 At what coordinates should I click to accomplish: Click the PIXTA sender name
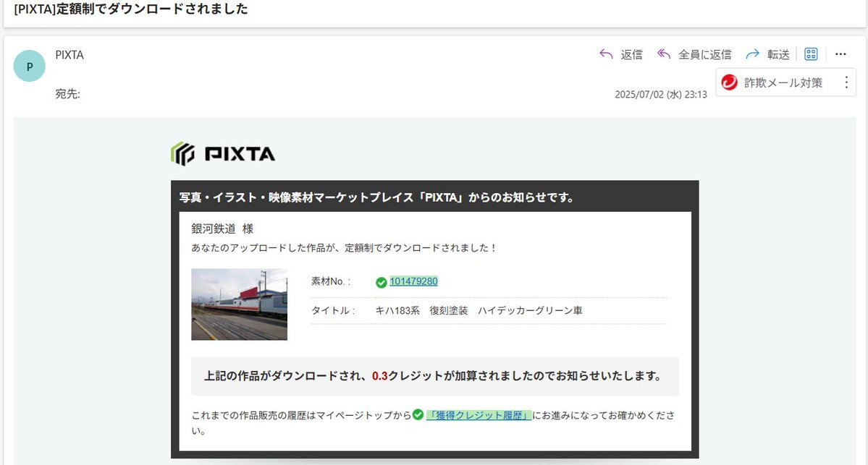click(69, 55)
